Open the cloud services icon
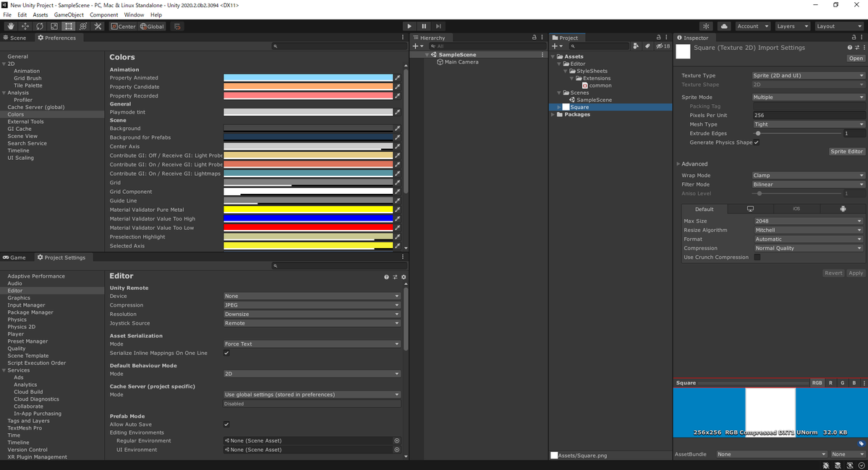Screen dimensions: 868x470 click(x=724, y=26)
